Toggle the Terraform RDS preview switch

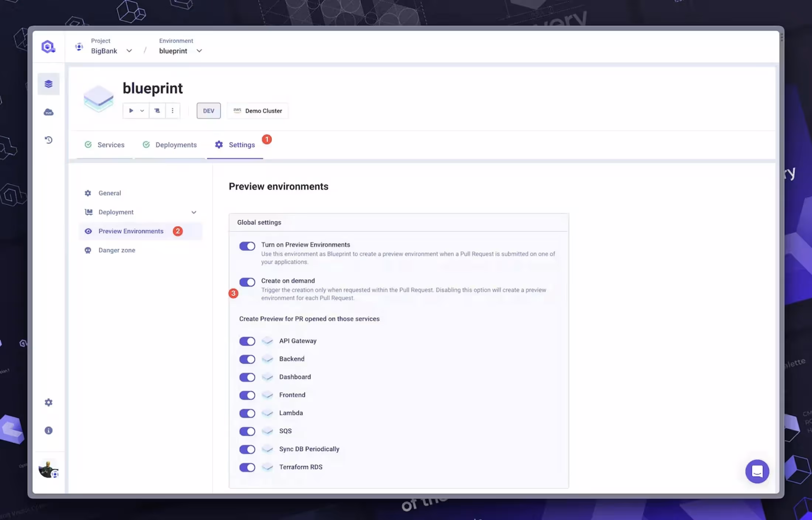247,468
